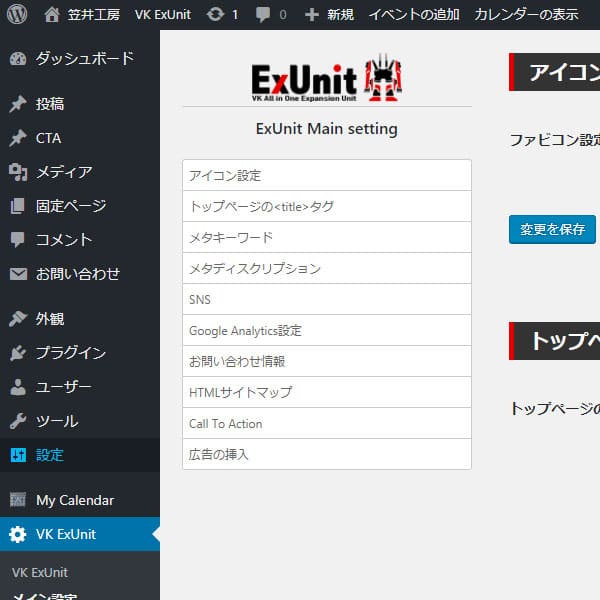Jump to お問い合わせ情報 section
Viewport: 600px width, 600px height.
[327, 361]
